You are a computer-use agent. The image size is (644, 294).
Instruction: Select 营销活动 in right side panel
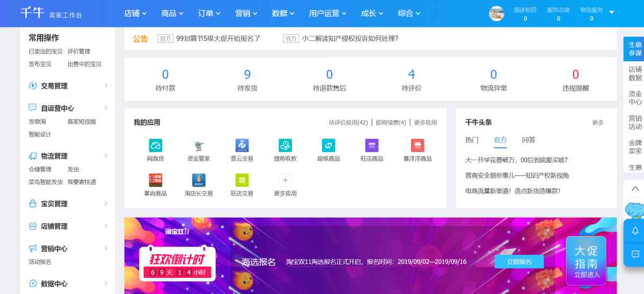coord(635,122)
